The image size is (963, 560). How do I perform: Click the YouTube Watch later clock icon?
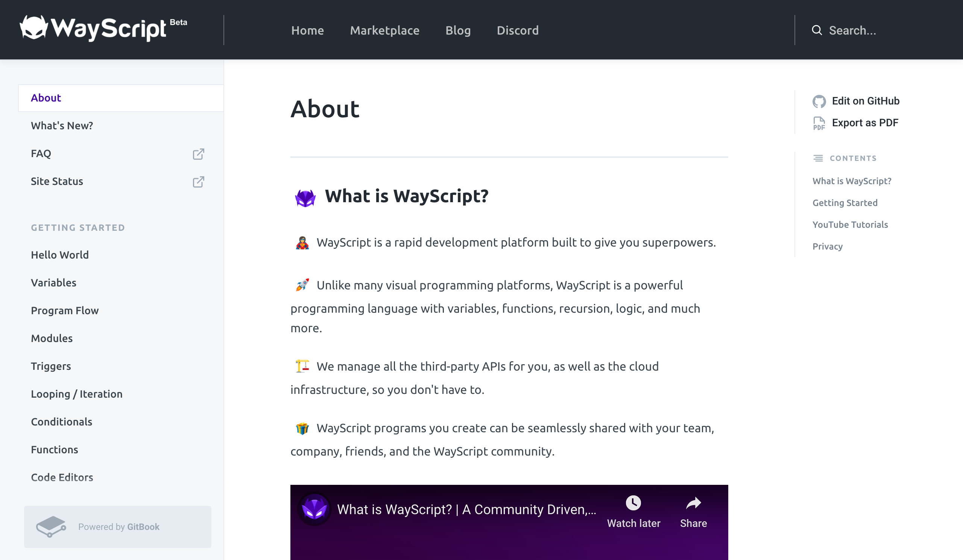tap(633, 503)
